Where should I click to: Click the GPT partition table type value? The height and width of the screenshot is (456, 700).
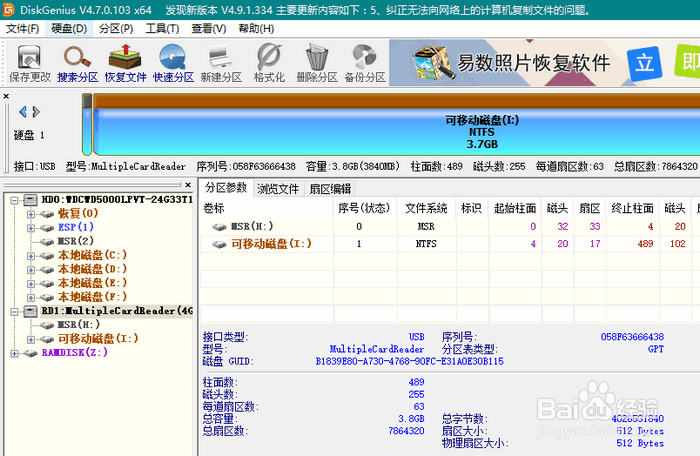pyautogui.click(x=655, y=349)
